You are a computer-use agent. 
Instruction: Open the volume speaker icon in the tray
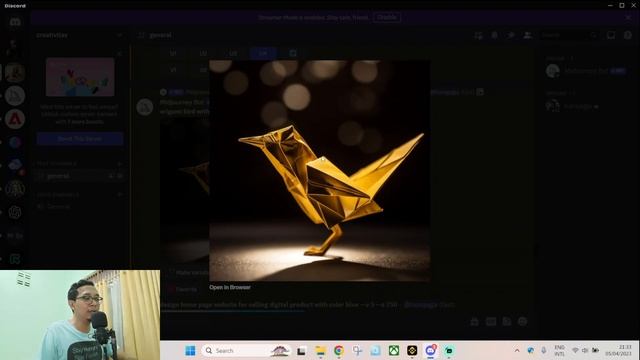[585, 351]
